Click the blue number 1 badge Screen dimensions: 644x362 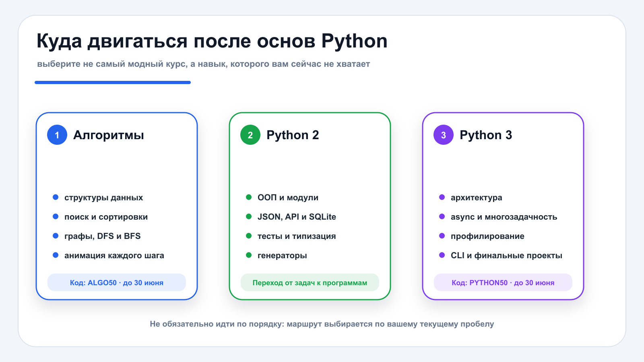click(57, 135)
